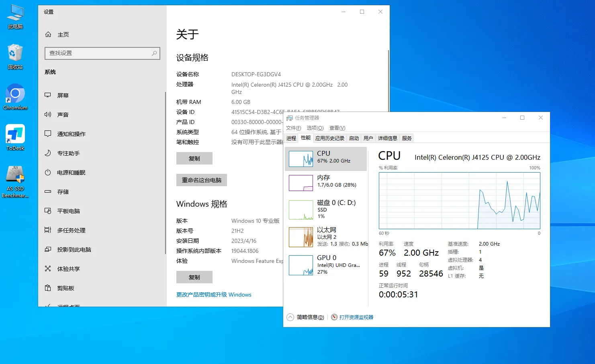The width and height of the screenshot is (595, 364).
Task: Click the Task Manager title bar icon
Action: click(289, 118)
